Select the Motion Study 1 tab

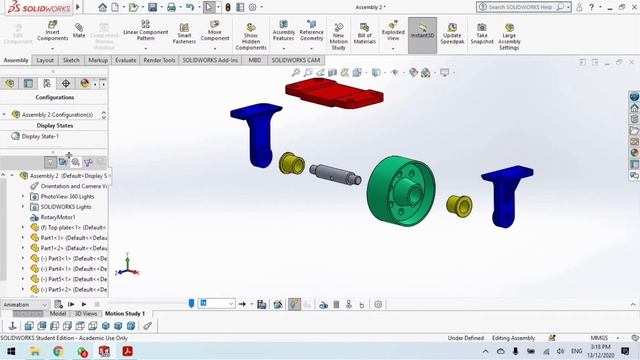tap(125, 313)
